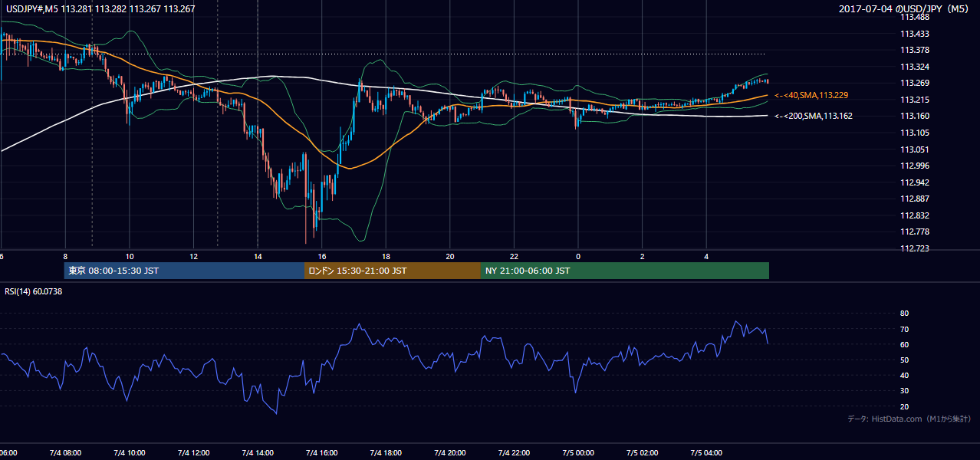Click price axis label 113.324

(914, 67)
